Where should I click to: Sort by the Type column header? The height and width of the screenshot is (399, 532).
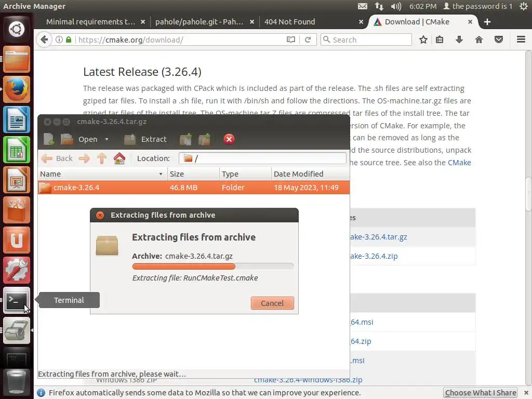[x=245, y=174]
